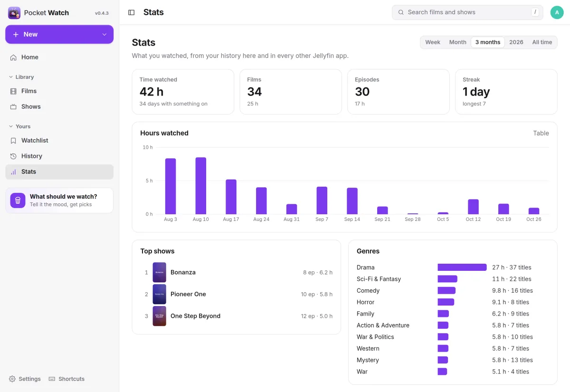Click the '10 ep · 5.8 h' text
570x392 pixels.
317,294
